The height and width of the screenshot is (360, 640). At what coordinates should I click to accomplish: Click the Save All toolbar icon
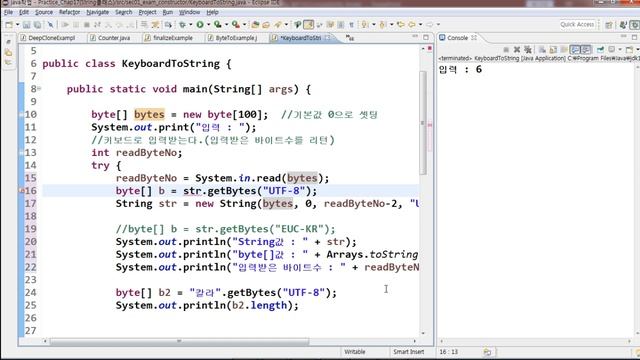coord(38,24)
